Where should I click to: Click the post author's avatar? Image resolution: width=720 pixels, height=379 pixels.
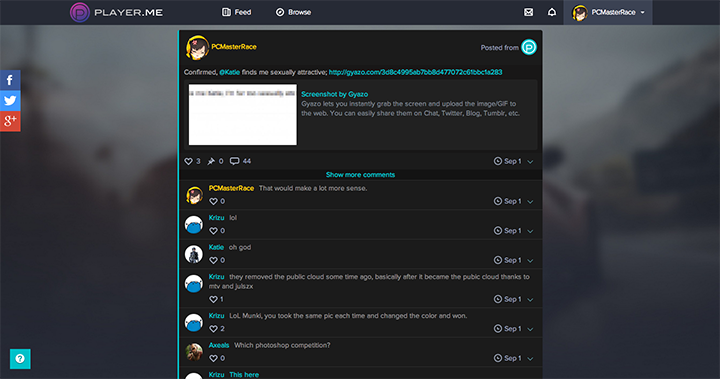coord(197,47)
